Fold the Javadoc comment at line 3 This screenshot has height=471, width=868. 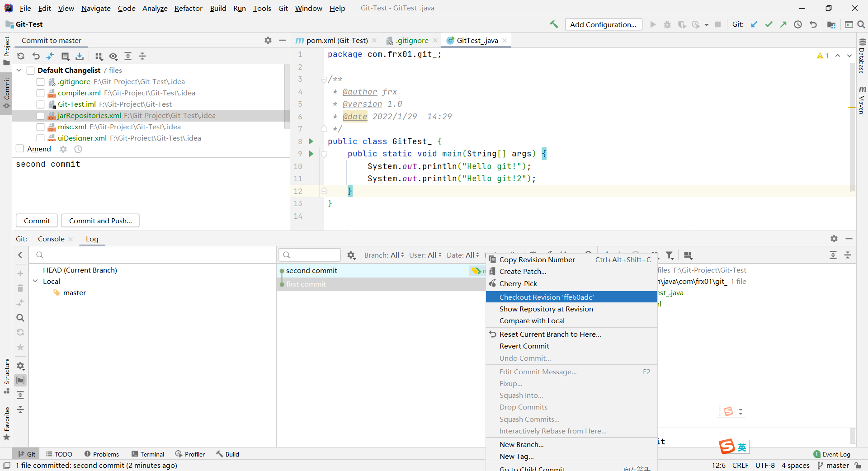click(x=324, y=80)
